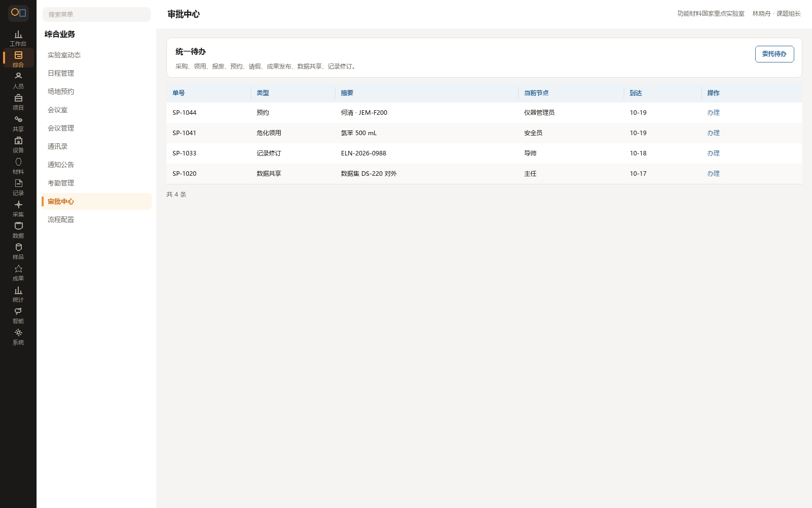The height and width of the screenshot is (508, 812).
Task: Navigate to 会议管理
Action: coord(96,128)
